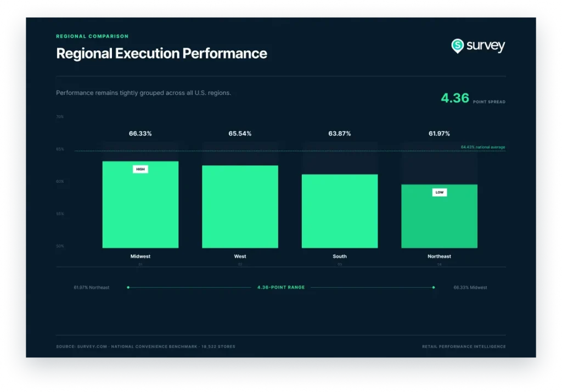Click the 65% y-axis tick label
562x392 pixels.
(60, 149)
